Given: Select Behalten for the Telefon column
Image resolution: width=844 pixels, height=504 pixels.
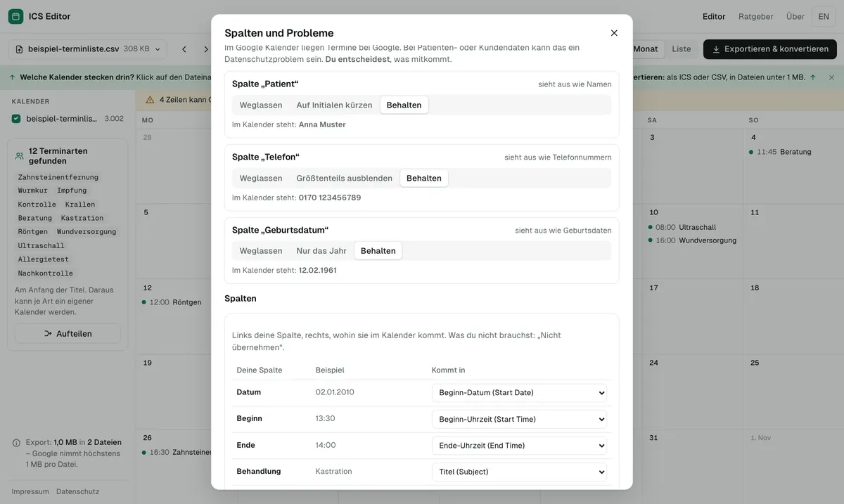Looking at the screenshot, I should coord(424,178).
